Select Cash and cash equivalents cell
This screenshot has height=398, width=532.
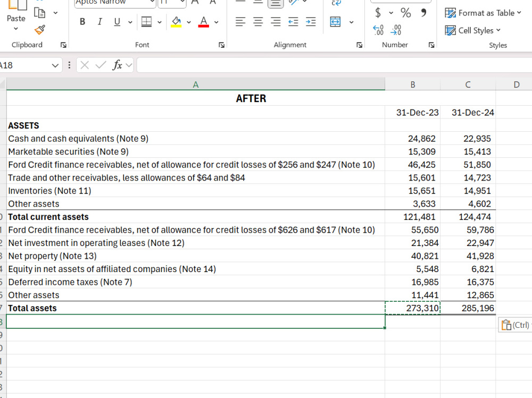(195, 138)
